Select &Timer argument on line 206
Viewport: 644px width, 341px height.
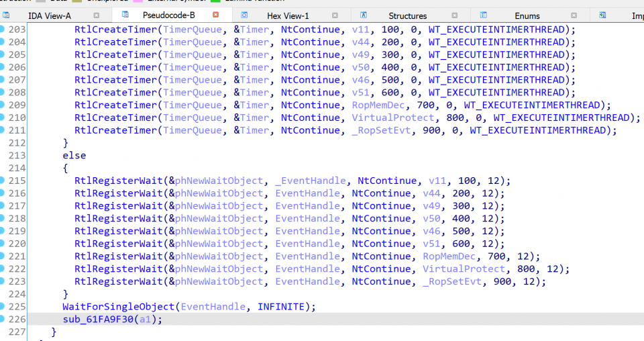252,67
